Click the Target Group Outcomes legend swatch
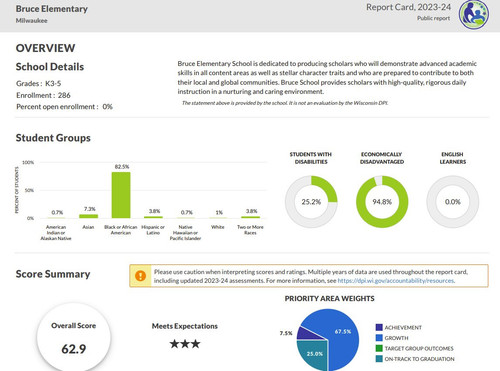 click(379, 348)
